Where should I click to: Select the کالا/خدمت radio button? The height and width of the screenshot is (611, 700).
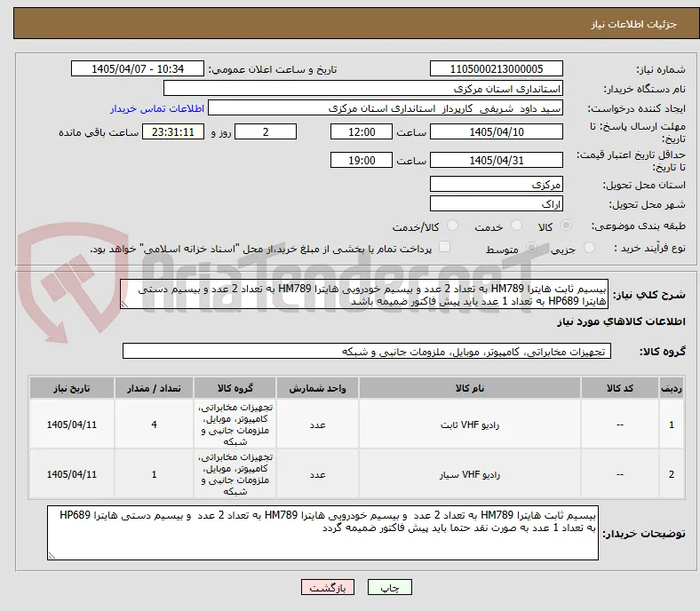(453, 226)
